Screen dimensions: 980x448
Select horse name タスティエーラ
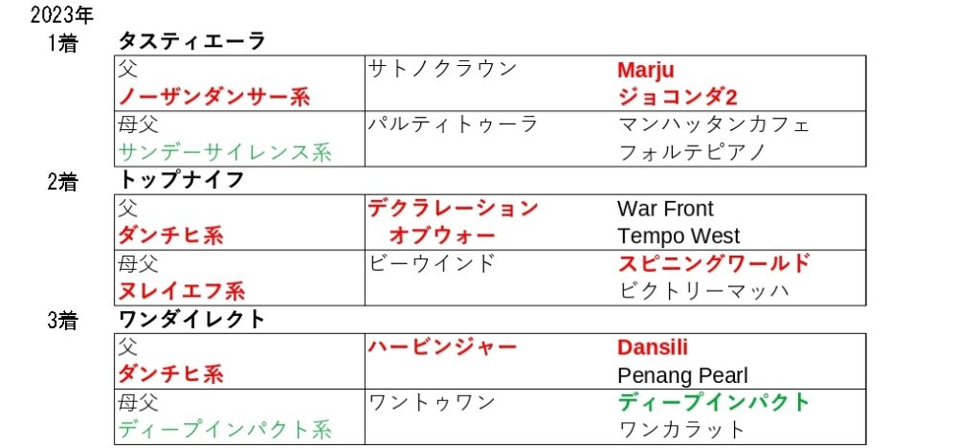[191, 41]
